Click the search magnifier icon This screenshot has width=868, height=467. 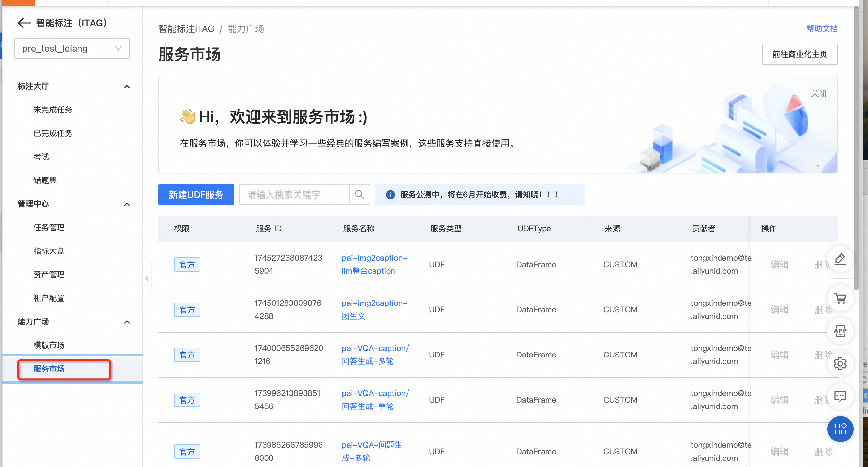[x=359, y=194]
